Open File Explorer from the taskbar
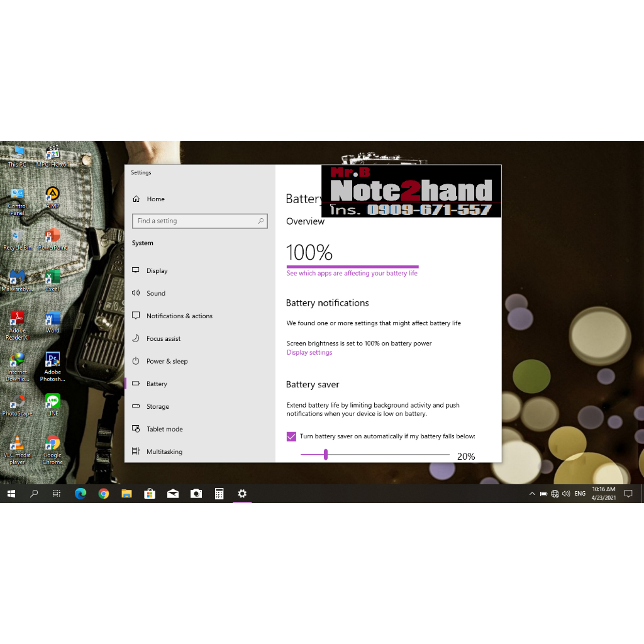This screenshot has width=644, height=644. click(x=126, y=494)
